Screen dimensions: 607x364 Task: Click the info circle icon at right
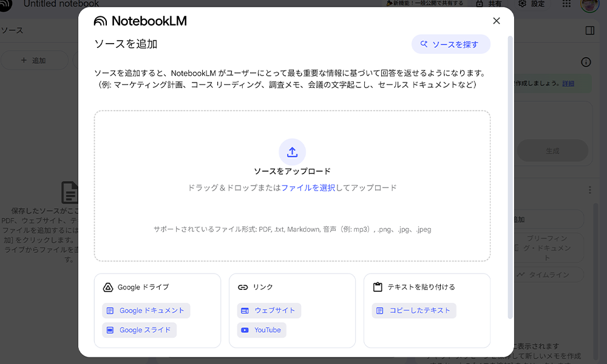click(586, 62)
